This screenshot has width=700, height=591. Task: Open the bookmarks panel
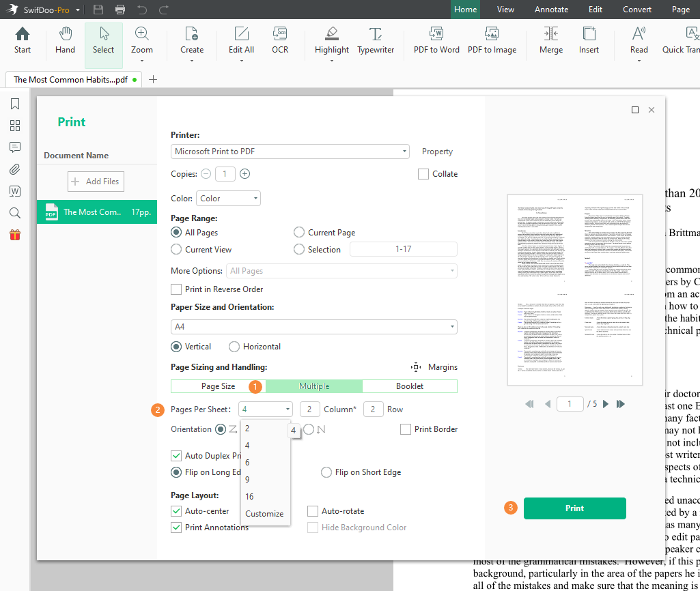click(x=14, y=104)
